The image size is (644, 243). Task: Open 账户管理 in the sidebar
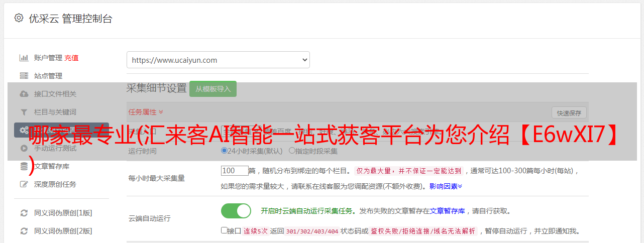coord(48,58)
